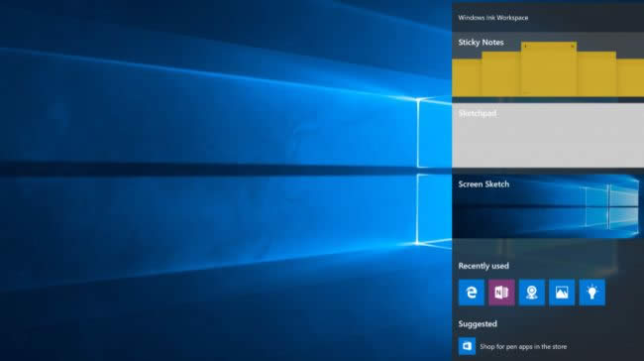Click the Recently used heading
644x361 pixels.
483,266
